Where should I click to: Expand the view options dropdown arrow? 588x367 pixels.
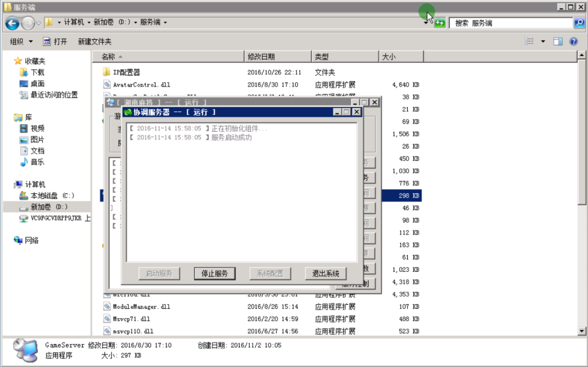point(543,41)
